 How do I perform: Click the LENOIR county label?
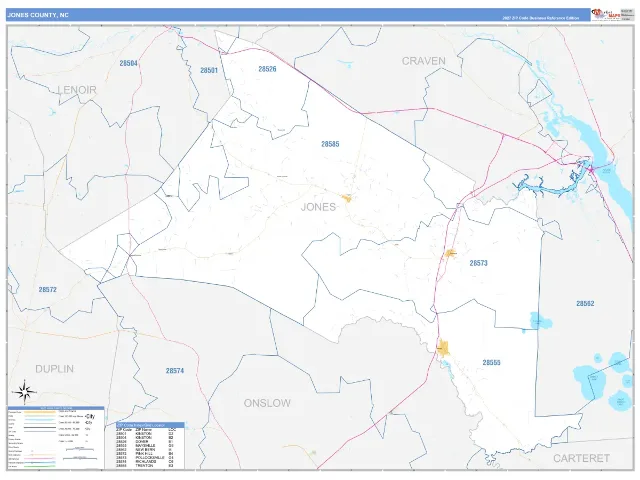77,90
